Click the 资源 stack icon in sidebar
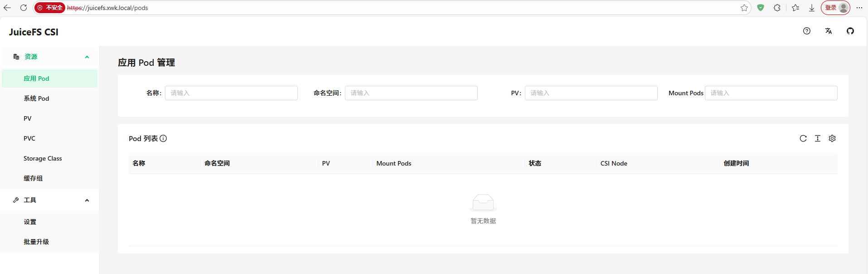 coord(16,57)
